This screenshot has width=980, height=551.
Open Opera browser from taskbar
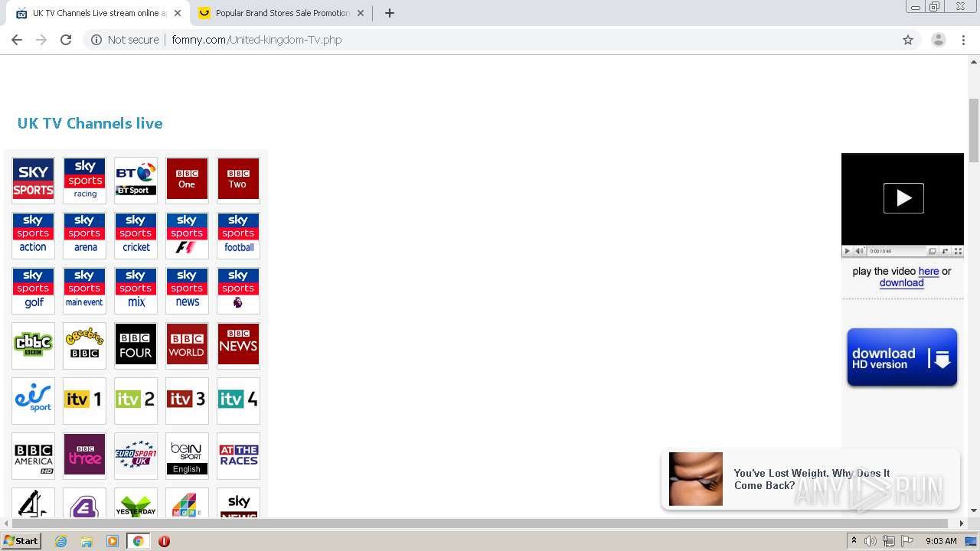[x=164, y=541]
